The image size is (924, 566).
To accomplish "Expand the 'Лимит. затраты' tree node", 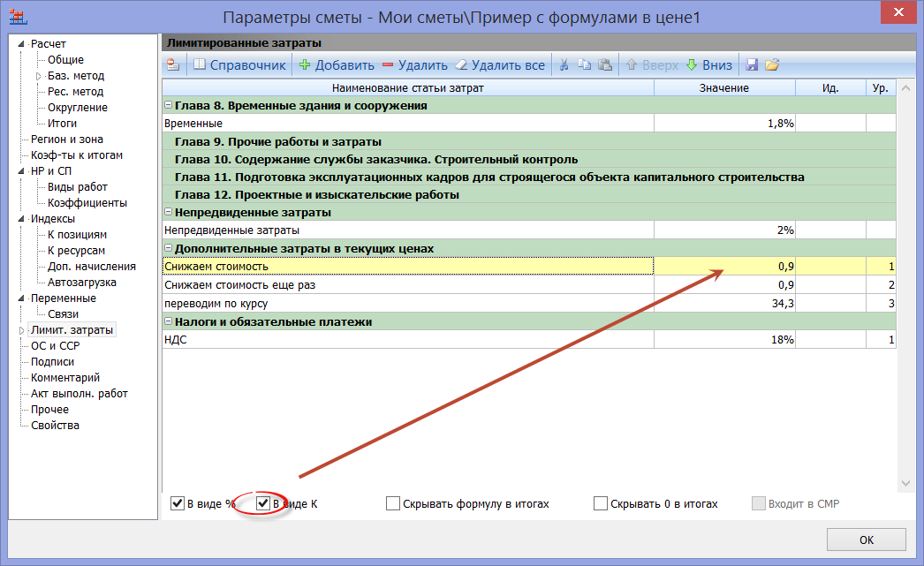I will (x=22, y=330).
